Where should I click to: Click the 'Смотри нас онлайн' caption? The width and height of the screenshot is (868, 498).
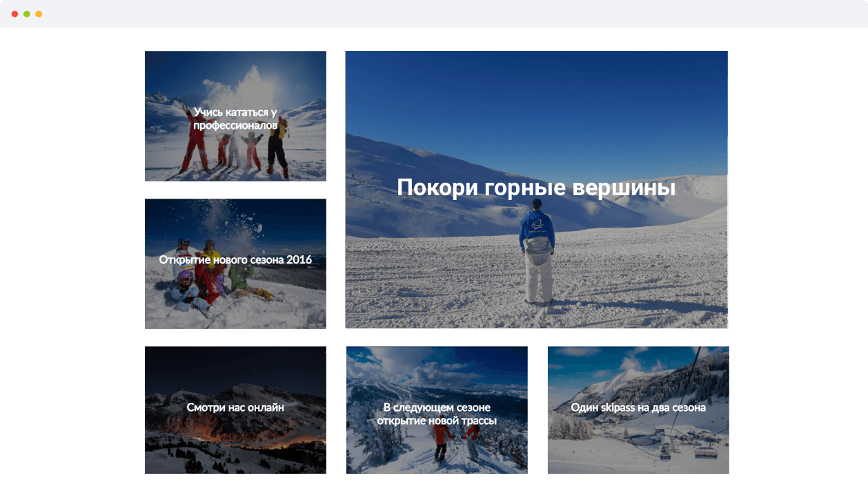[x=235, y=408]
